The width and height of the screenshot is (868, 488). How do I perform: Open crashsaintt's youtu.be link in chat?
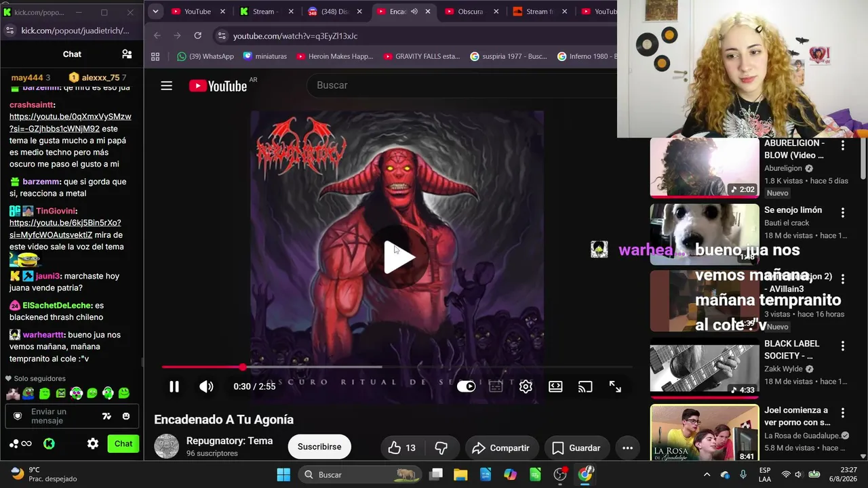coord(71,123)
